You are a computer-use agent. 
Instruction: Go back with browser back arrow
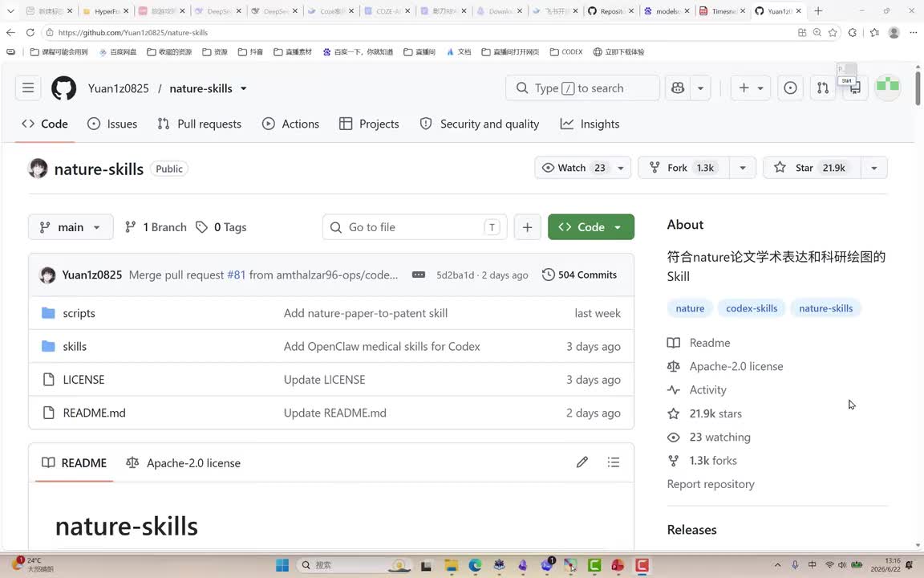[x=10, y=32]
